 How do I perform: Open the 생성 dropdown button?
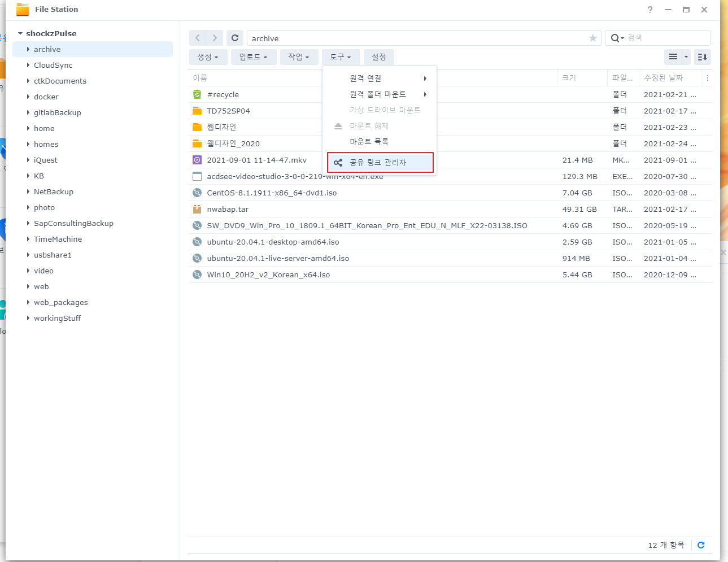tap(208, 57)
